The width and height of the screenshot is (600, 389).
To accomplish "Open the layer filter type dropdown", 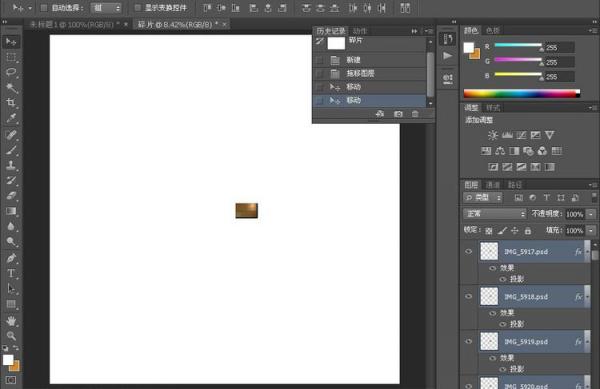I will click(483, 197).
